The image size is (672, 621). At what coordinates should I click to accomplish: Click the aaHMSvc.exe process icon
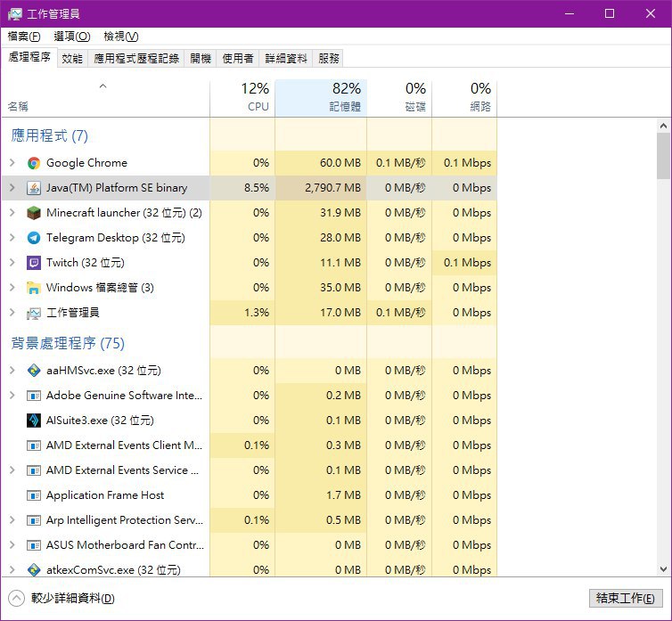point(34,371)
